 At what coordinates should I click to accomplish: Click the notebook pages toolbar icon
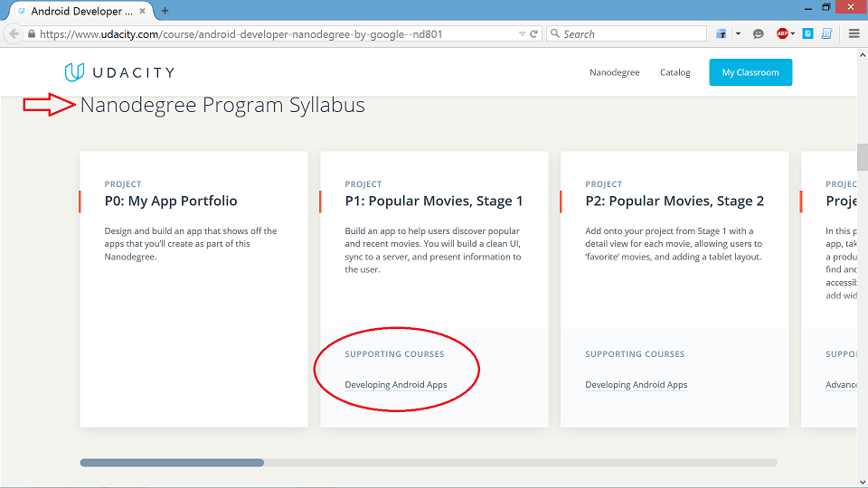pos(826,33)
